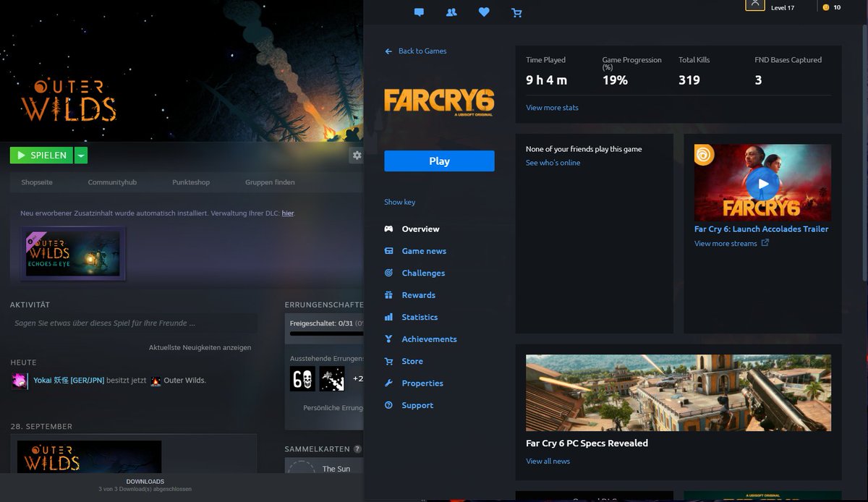Click Yokai's avatar in Steam activity feed
The width and height of the screenshot is (868, 502).
(20, 380)
